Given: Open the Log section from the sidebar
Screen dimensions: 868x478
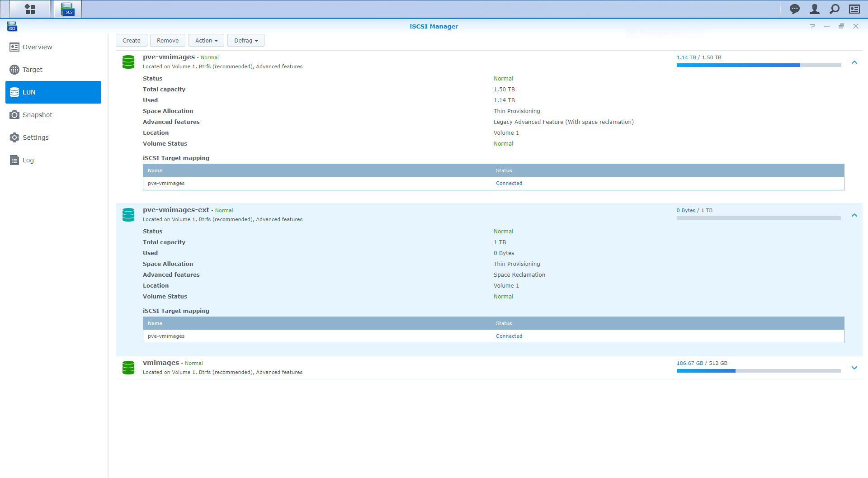Looking at the screenshot, I should [x=28, y=160].
